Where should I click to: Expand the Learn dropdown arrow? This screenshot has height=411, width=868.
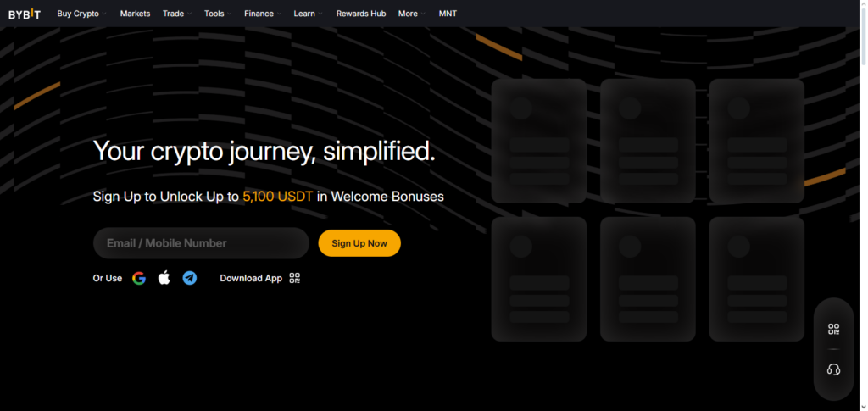pyautogui.click(x=320, y=14)
